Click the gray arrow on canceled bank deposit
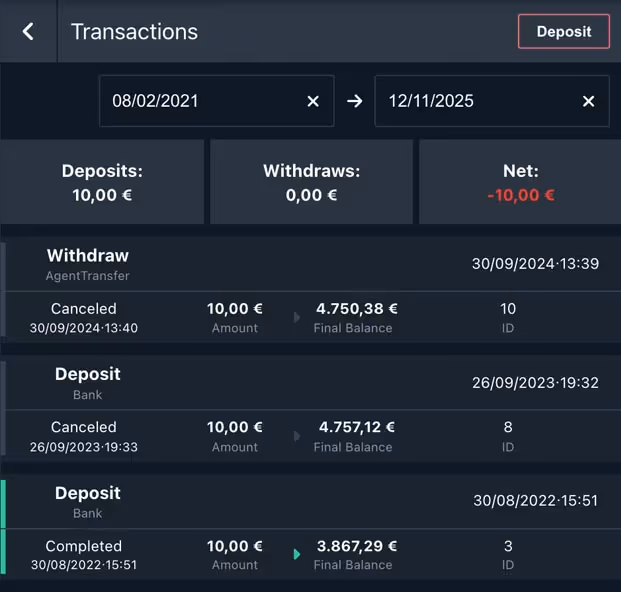621x592 pixels. 296,436
